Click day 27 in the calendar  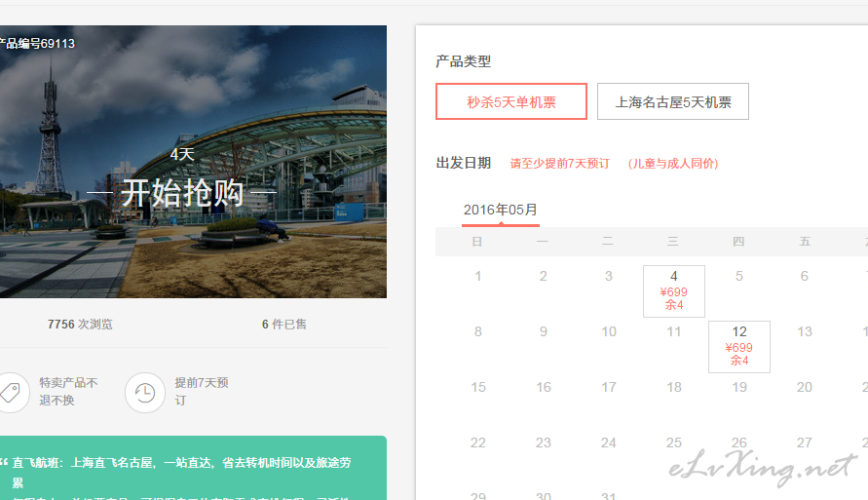click(x=805, y=442)
